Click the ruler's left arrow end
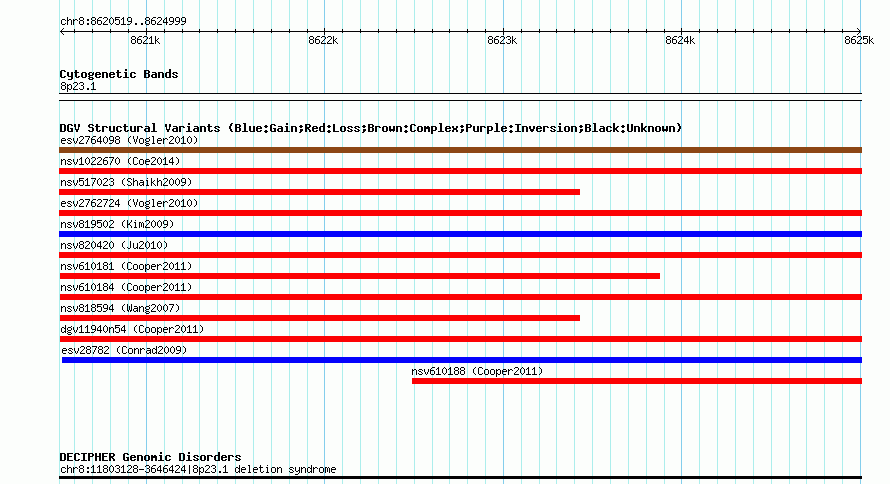Screen dimensions: 890x484 pos(62,32)
